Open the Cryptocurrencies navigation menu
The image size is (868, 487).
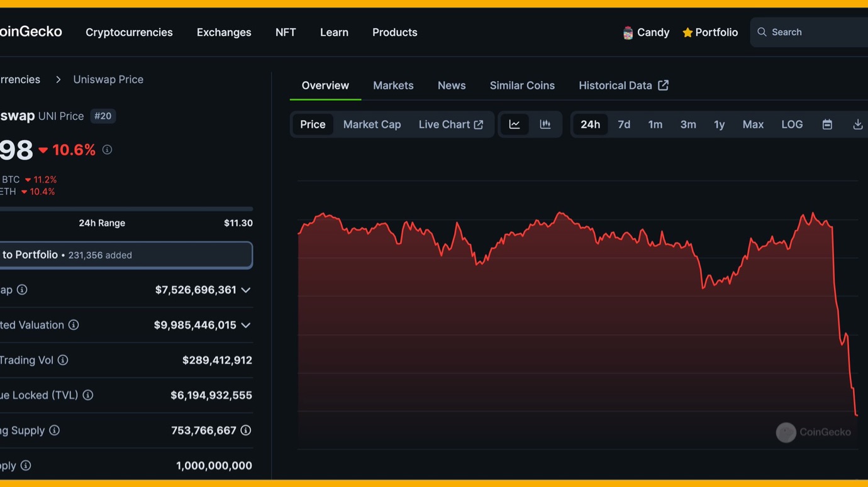pyautogui.click(x=129, y=33)
